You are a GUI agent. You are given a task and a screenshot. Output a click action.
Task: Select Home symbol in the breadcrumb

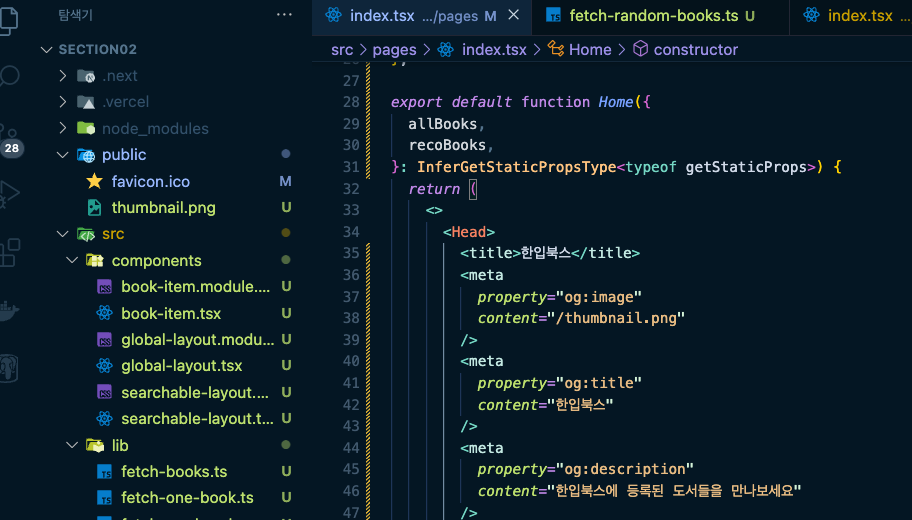(x=590, y=49)
